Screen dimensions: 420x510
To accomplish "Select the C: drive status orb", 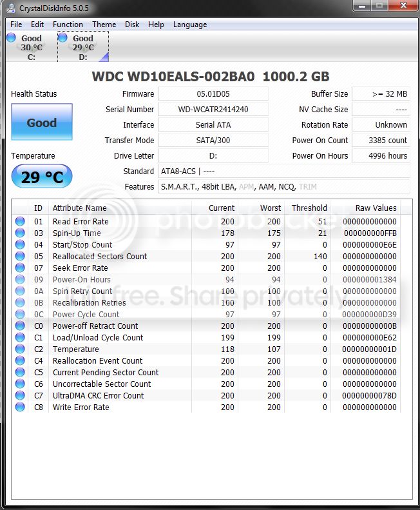I will pos(11,38).
